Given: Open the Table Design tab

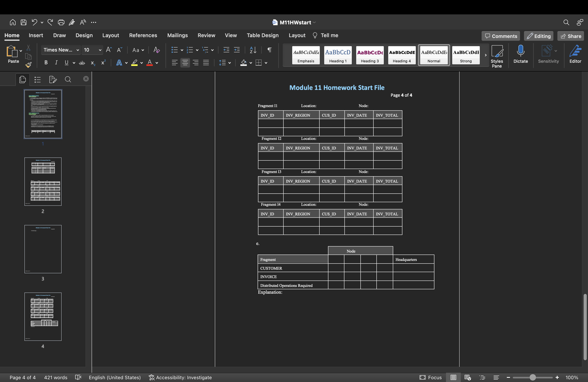Looking at the screenshot, I should pos(262,35).
